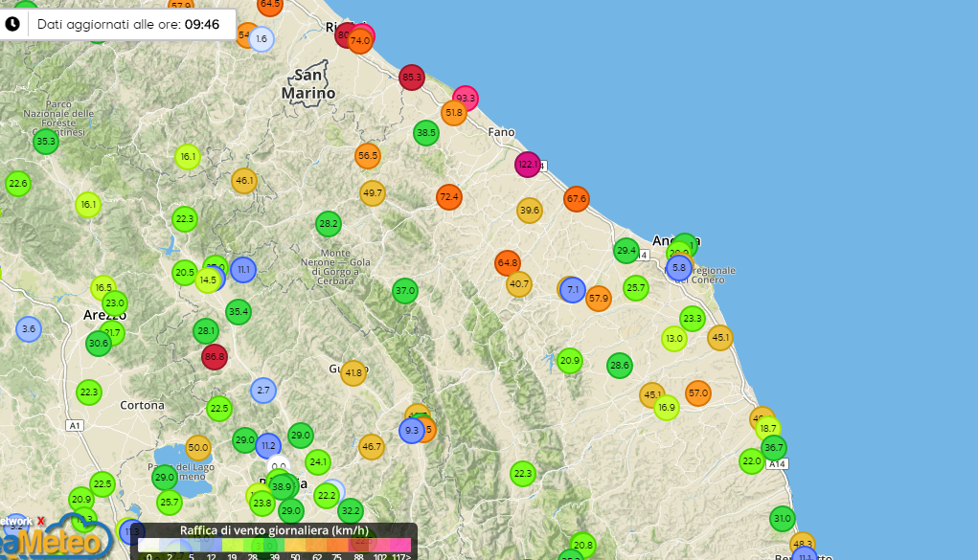Viewport: 978px width, 560px height.
Task: Click the pink 93.3 wind gust marker
Action: pos(466,98)
